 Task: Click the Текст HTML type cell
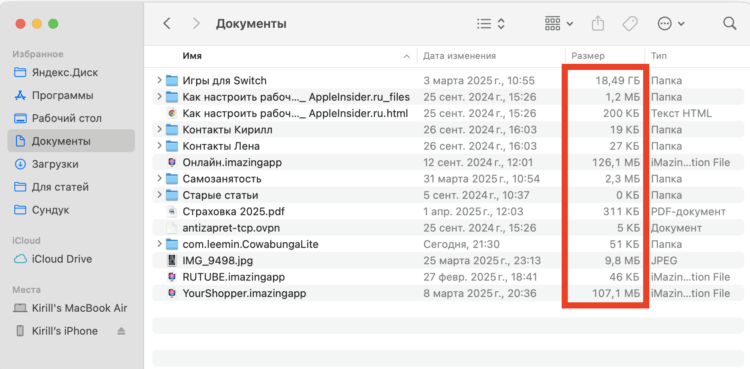coord(681,113)
